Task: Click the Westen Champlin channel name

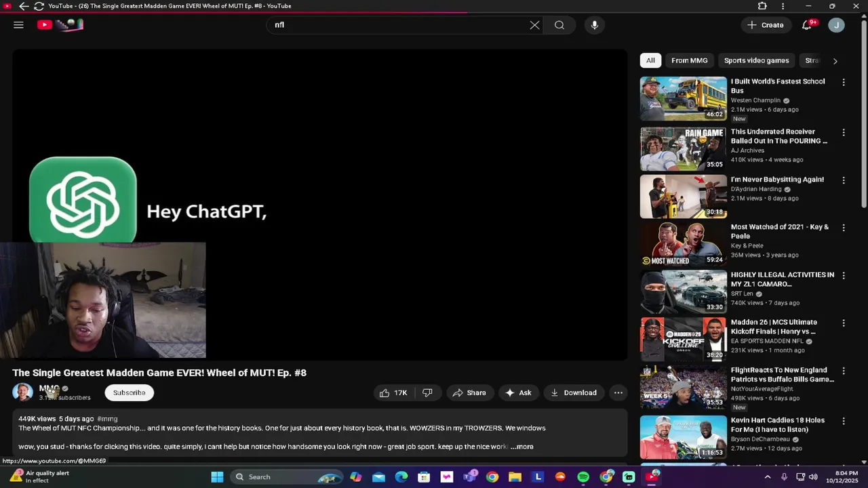Action: pos(755,100)
